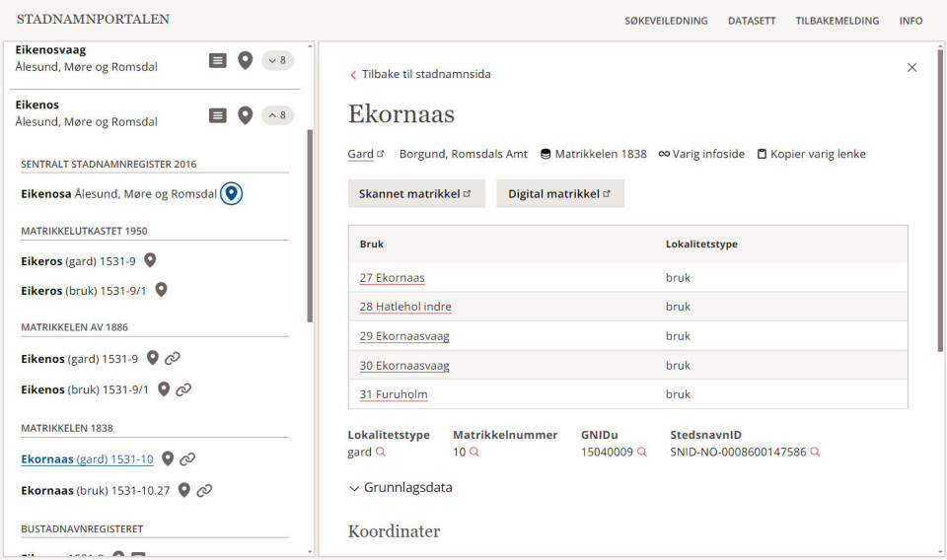Click magnifier beside Lokalitetstype gard
Viewport: 947px width, 560px height.
[381, 453]
